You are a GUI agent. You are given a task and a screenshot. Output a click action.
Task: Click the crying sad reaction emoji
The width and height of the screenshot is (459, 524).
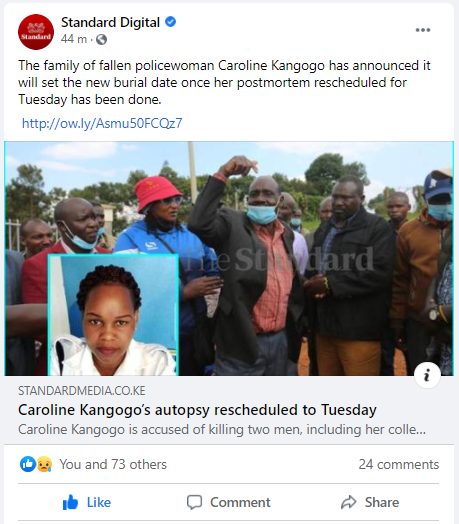tap(44, 464)
